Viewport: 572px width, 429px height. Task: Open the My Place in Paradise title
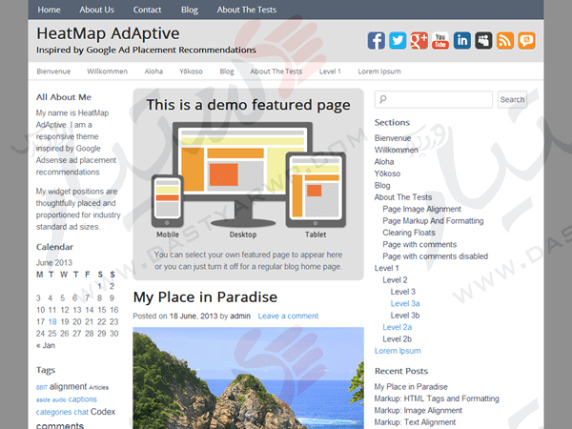click(x=205, y=297)
